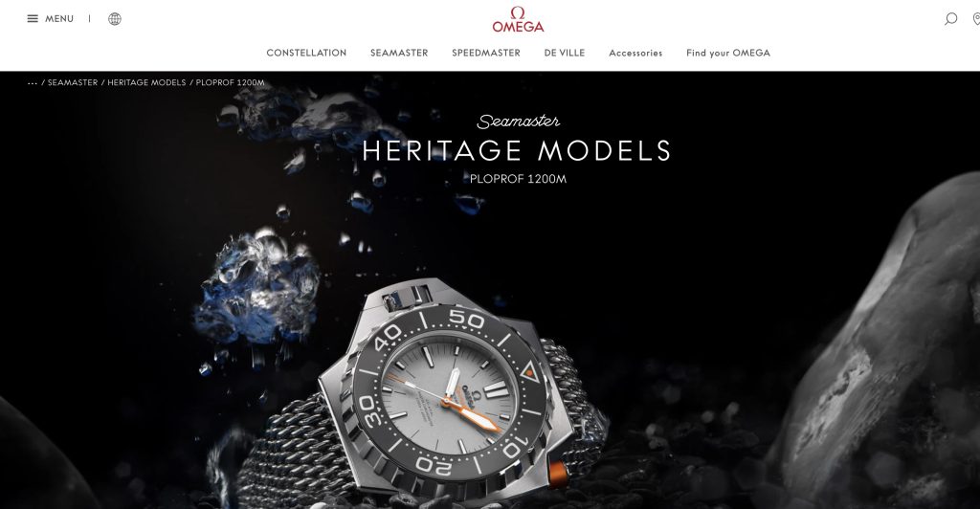Image resolution: width=980 pixels, height=509 pixels.
Task: Click the PLOPROF 1200M hero subtitle
Action: (x=518, y=179)
